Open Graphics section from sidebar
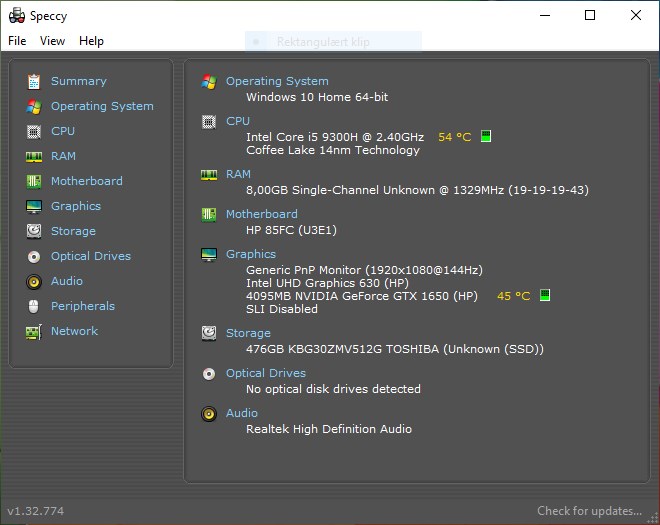Image resolution: width=660 pixels, height=525 pixels. click(76, 206)
